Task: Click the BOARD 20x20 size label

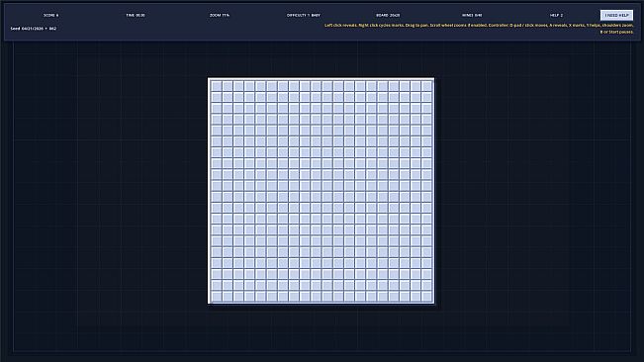Action: (388, 15)
